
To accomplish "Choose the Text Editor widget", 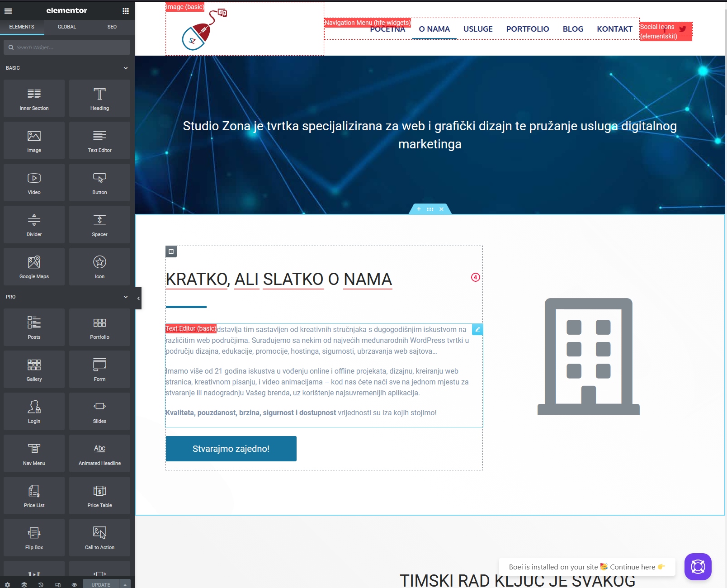I will click(x=99, y=141).
